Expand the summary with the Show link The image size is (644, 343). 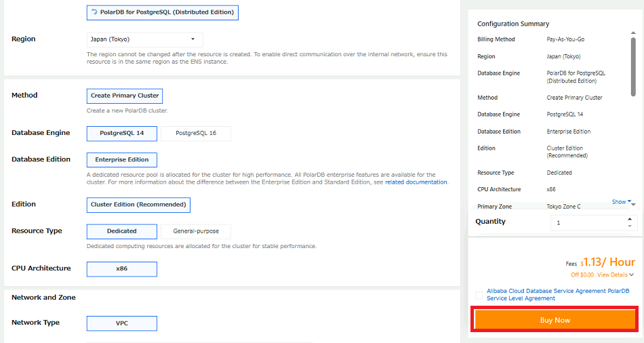click(x=621, y=202)
